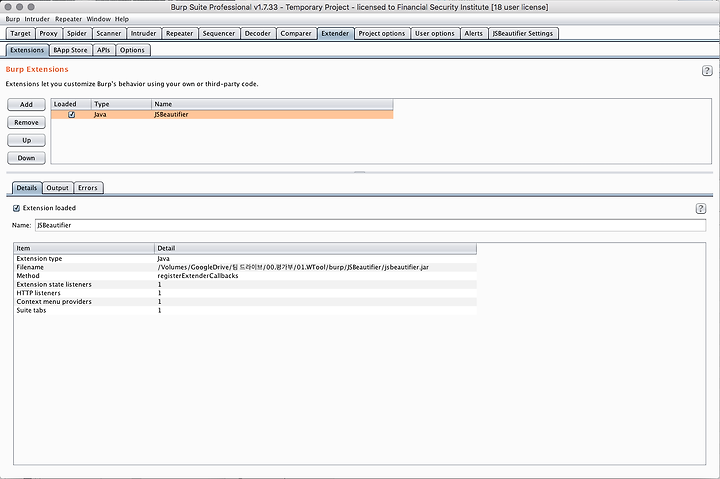Select the Intruder tab
This screenshot has width=720, height=479.
tap(143, 34)
